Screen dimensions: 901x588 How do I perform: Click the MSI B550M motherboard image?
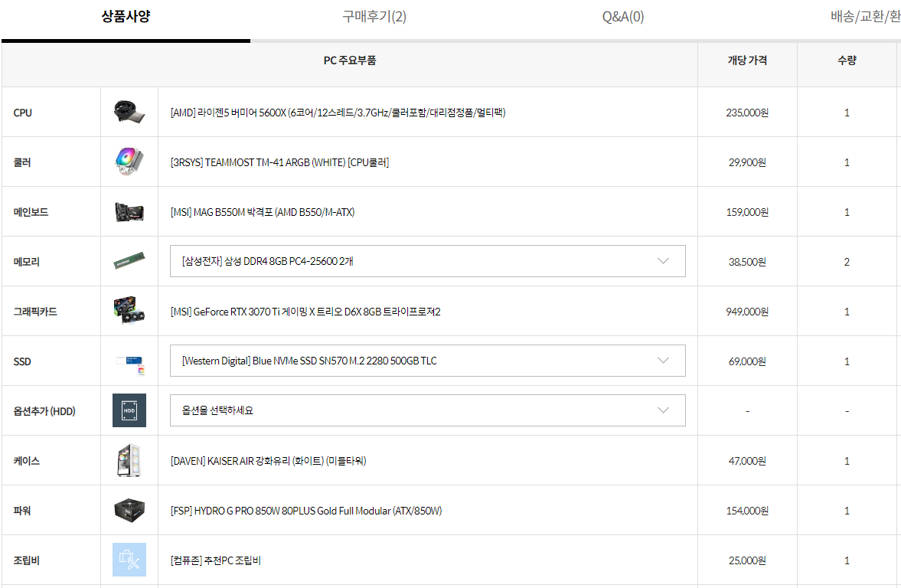[129, 211]
